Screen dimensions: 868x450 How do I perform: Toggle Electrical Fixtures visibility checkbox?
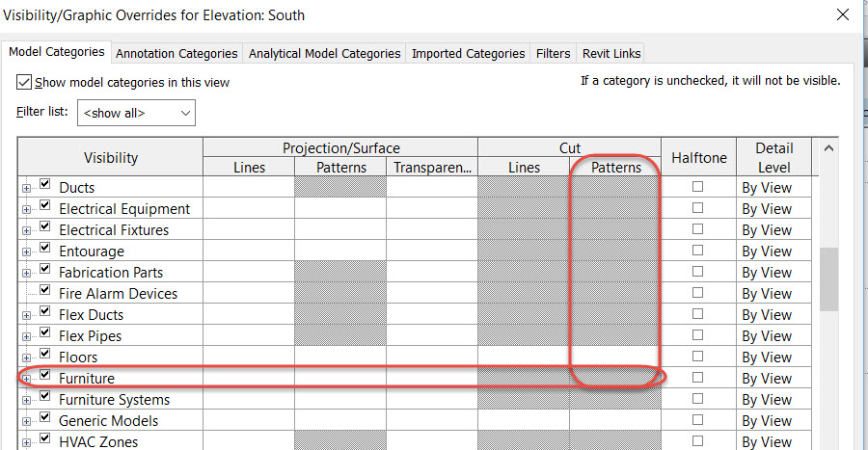(44, 226)
